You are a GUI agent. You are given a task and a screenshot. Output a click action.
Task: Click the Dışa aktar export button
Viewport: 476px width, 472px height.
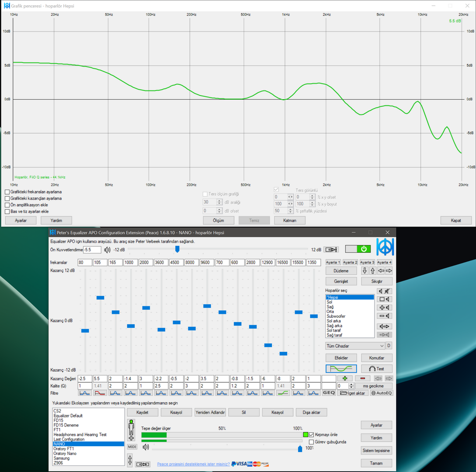[x=312, y=412]
